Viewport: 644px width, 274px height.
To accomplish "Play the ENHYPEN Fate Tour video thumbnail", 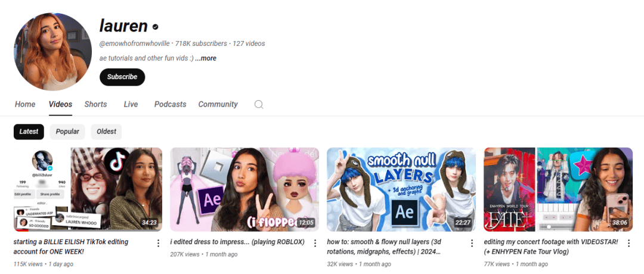I will click(x=558, y=189).
